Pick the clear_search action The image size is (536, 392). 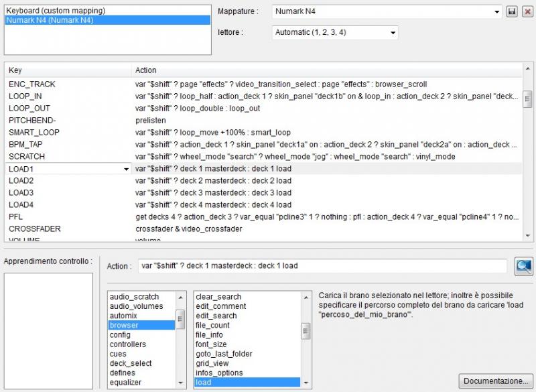click(x=218, y=297)
